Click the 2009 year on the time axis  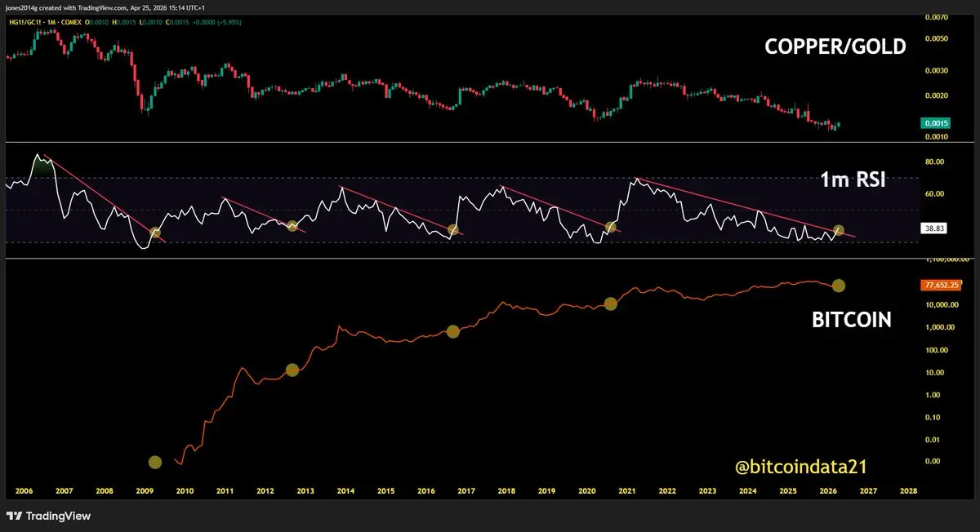click(x=145, y=492)
